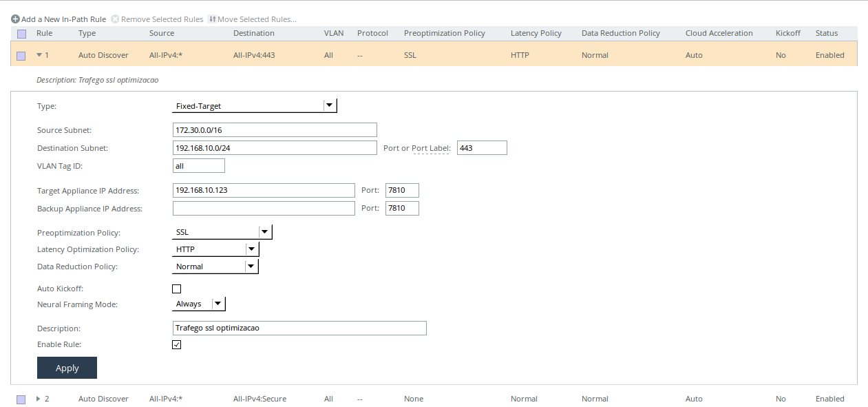Click the Port Label link text
Viewport: 868px width, 407px height.
pos(430,148)
